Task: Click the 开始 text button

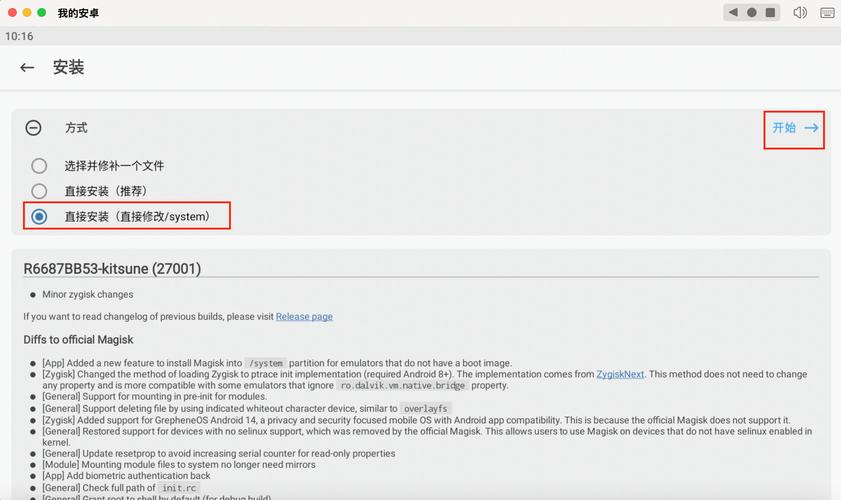Action: [x=784, y=128]
